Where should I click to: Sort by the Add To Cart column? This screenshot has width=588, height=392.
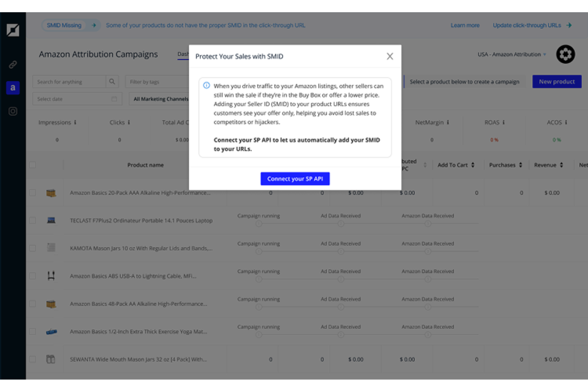[456, 165]
